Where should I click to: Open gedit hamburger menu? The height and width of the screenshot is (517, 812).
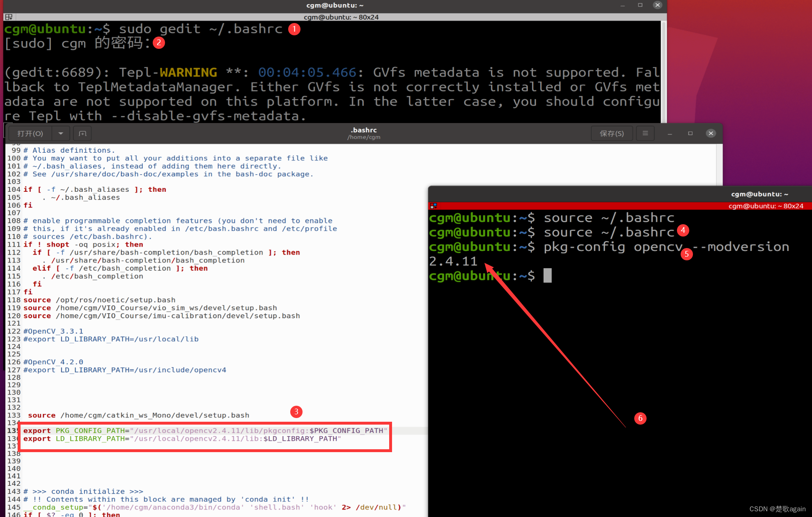(645, 133)
